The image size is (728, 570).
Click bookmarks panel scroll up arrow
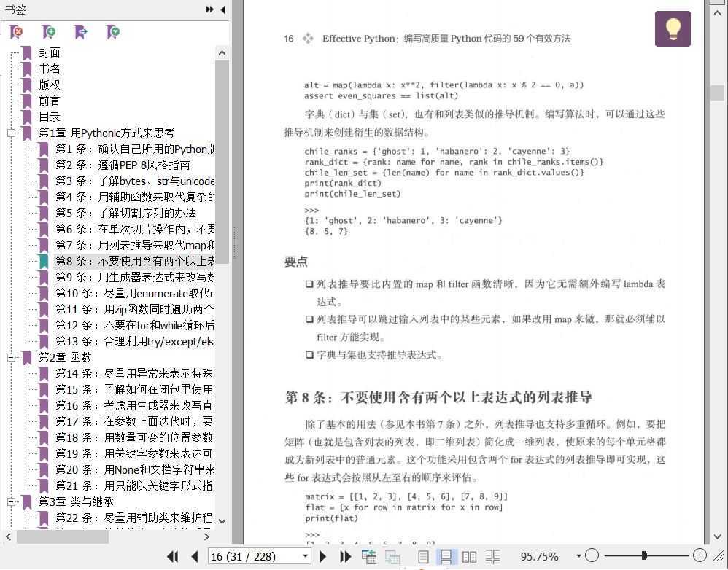tap(222, 53)
